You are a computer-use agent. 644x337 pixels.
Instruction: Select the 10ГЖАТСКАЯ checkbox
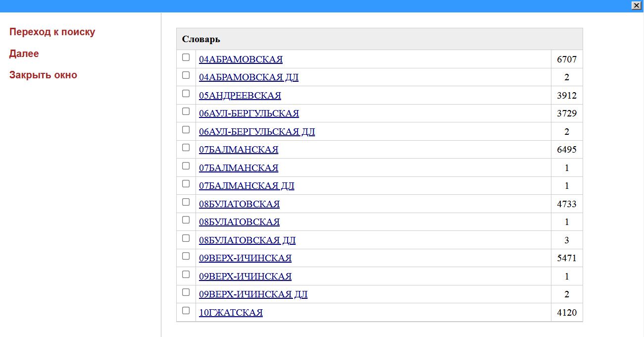pos(186,311)
